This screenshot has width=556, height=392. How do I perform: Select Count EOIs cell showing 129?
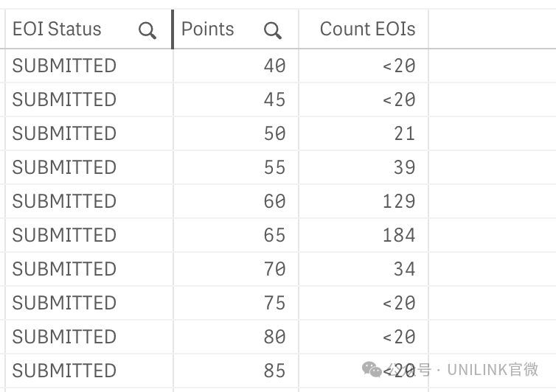[x=398, y=201]
